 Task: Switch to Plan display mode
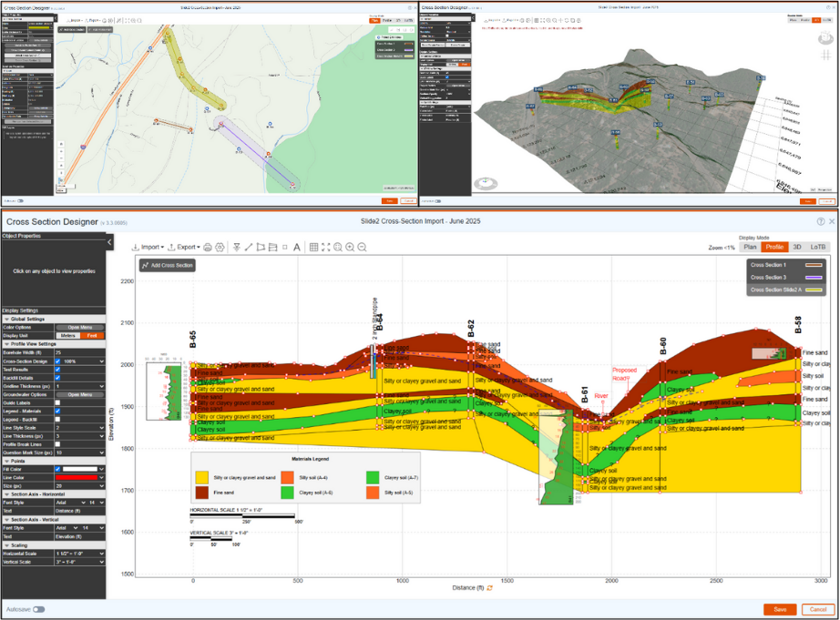(750, 247)
